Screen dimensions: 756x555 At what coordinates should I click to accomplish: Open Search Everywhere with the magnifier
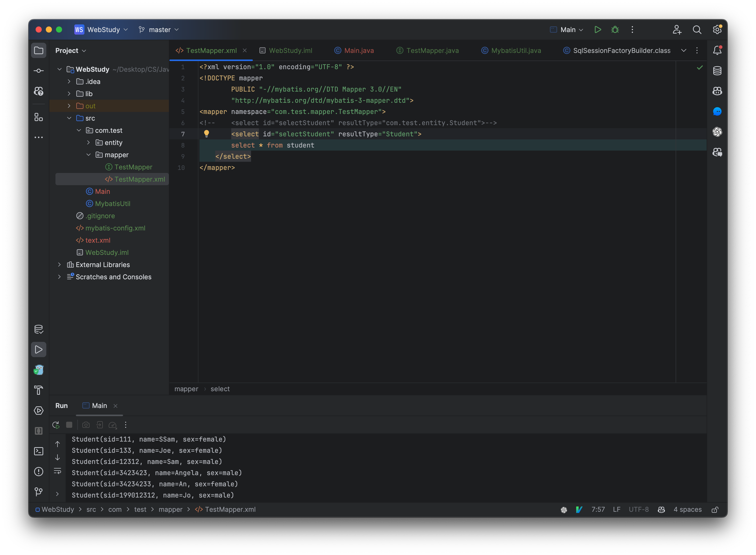697,30
